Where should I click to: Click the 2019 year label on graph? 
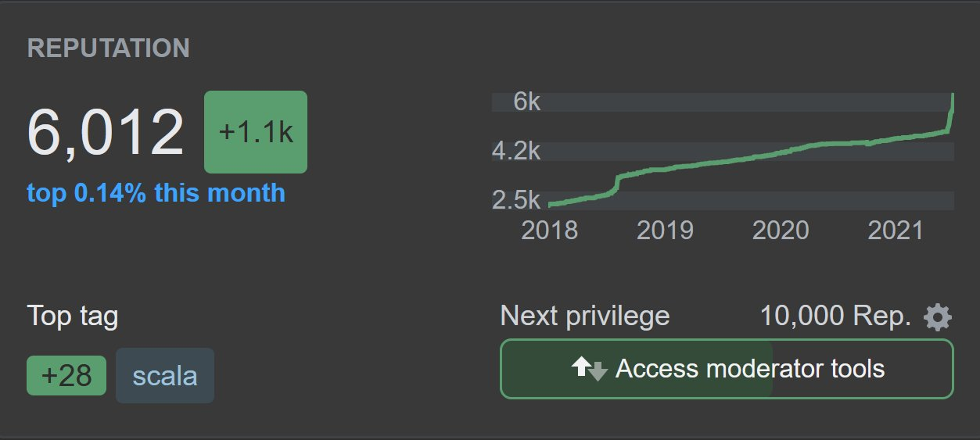coord(665,230)
